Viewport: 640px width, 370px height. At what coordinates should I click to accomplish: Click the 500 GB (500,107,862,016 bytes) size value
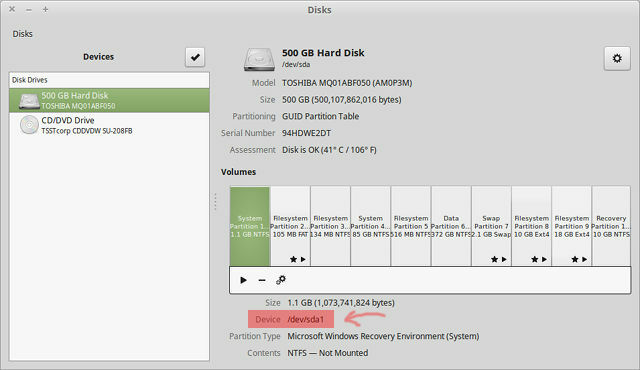coord(342,100)
